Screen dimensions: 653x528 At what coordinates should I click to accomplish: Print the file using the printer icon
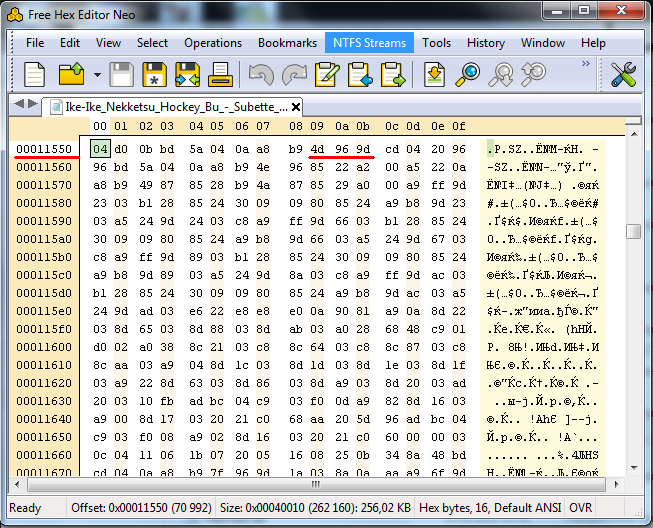220,75
